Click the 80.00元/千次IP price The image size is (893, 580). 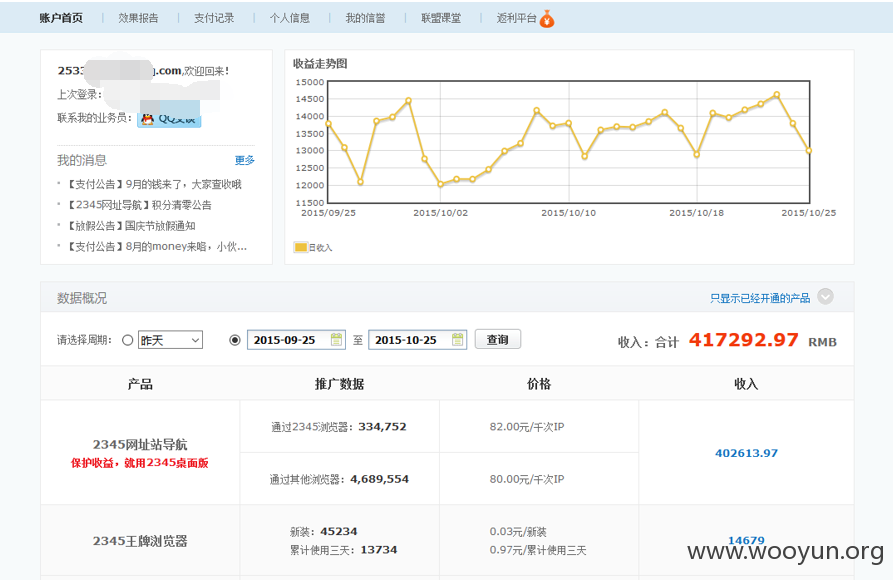coord(527,479)
